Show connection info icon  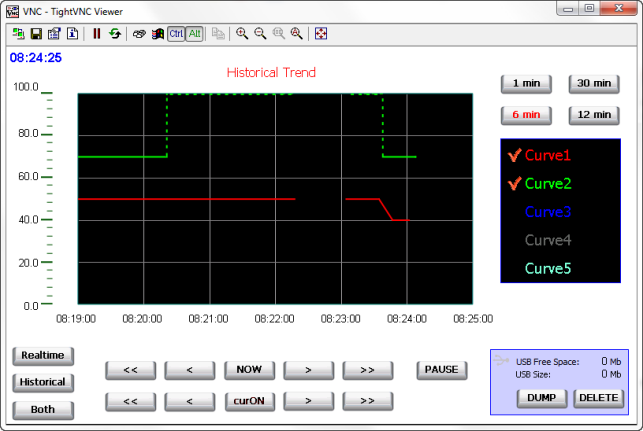[73, 33]
